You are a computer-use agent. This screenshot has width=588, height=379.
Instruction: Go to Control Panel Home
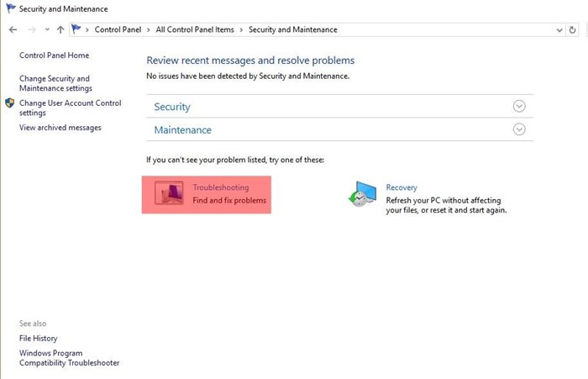[55, 55]
